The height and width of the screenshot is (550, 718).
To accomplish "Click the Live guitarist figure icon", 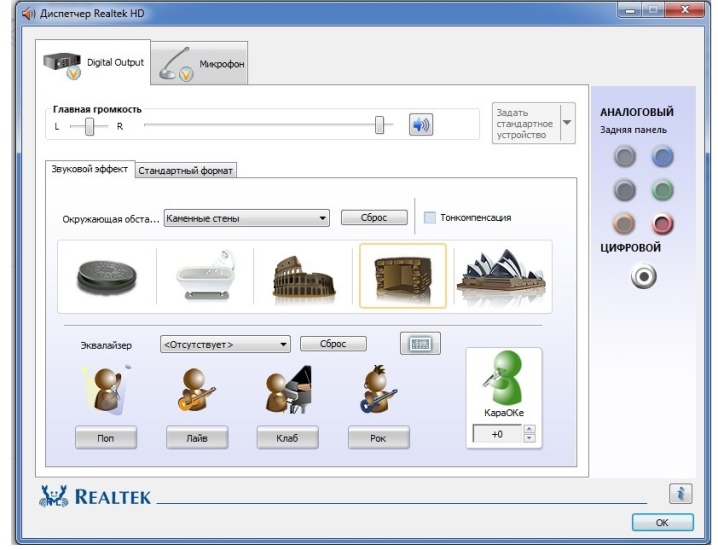I will coord(196,390).
